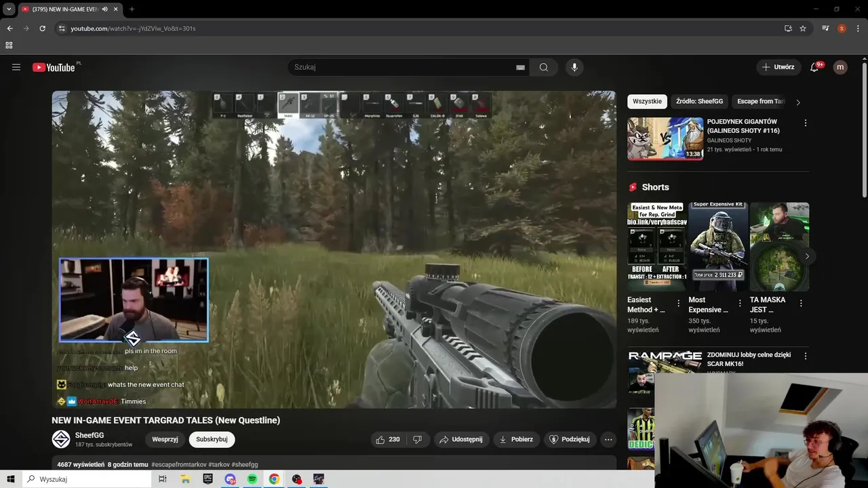
Task: Open the account avatar menu
Action: [x=840, y=67]
